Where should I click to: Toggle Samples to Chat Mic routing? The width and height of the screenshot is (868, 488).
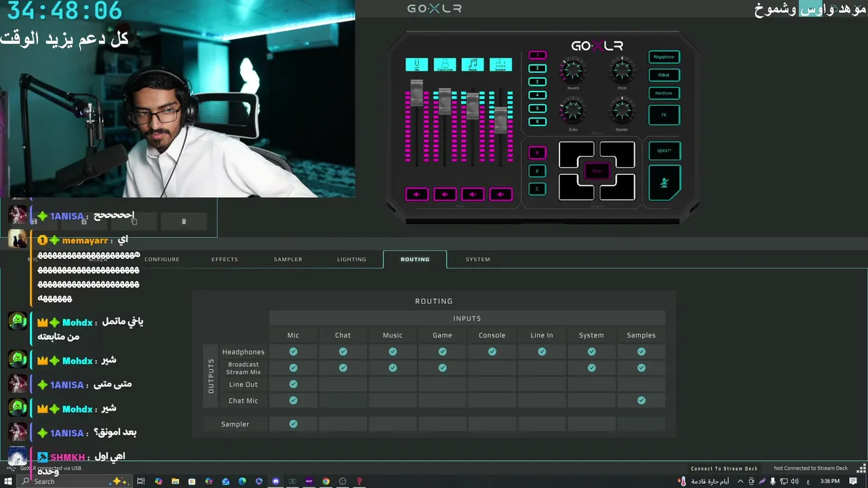point(642,401)
